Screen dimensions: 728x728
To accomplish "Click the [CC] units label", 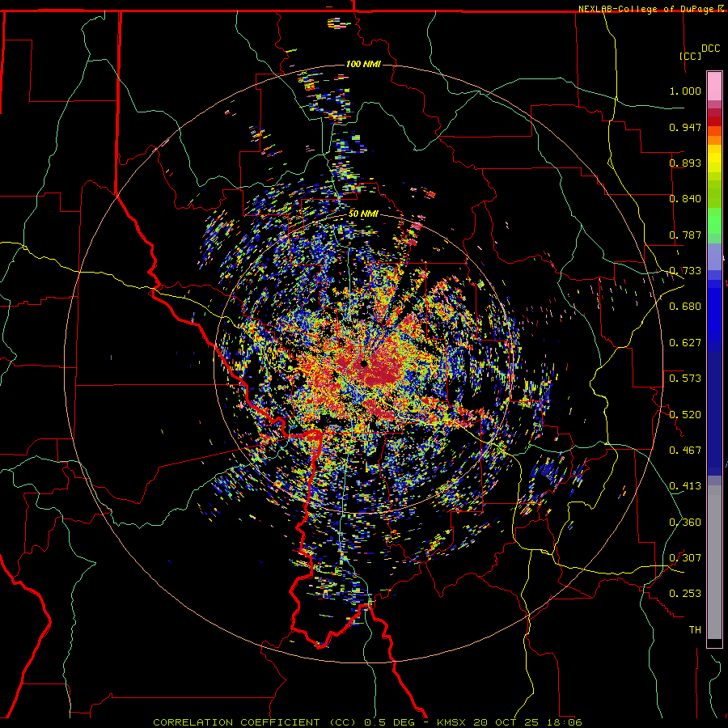I will 690,56.
